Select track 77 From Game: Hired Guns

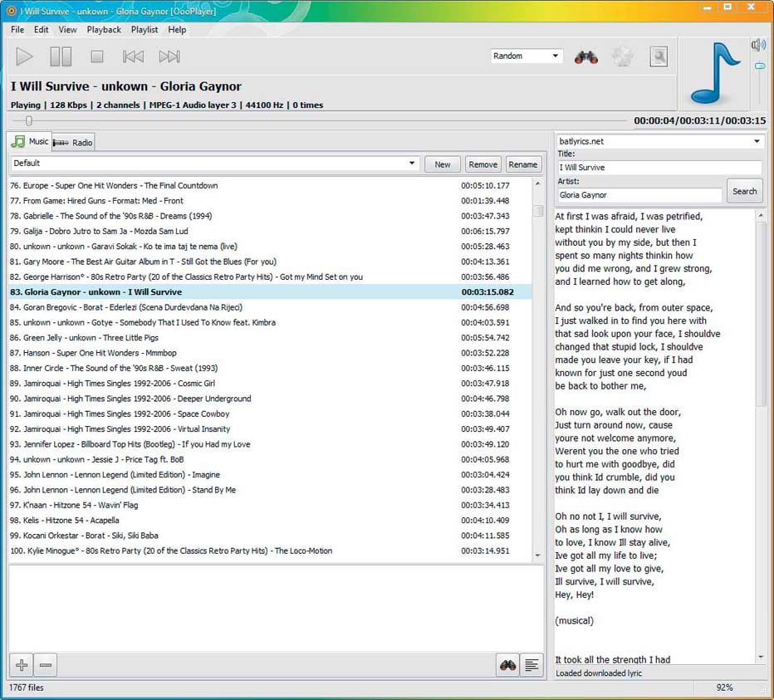[270, 201]
